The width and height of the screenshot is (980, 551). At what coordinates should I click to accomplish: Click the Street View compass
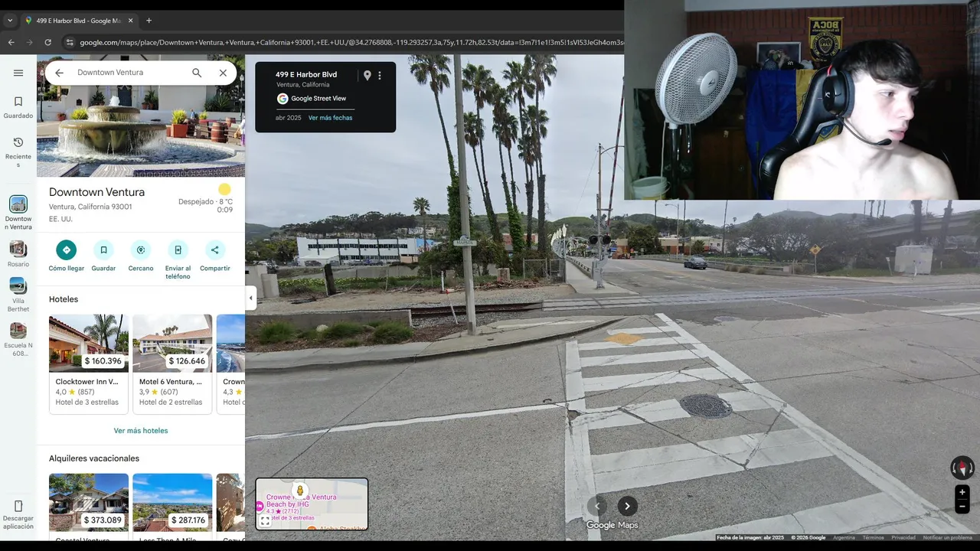pyautogui.click(x=962, y=468)
